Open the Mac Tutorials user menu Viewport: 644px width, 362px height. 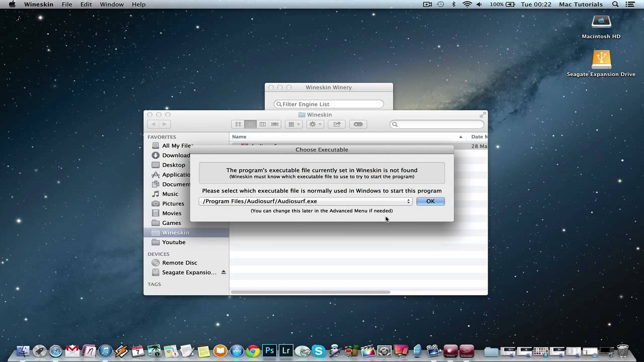[x=581, y=5]
